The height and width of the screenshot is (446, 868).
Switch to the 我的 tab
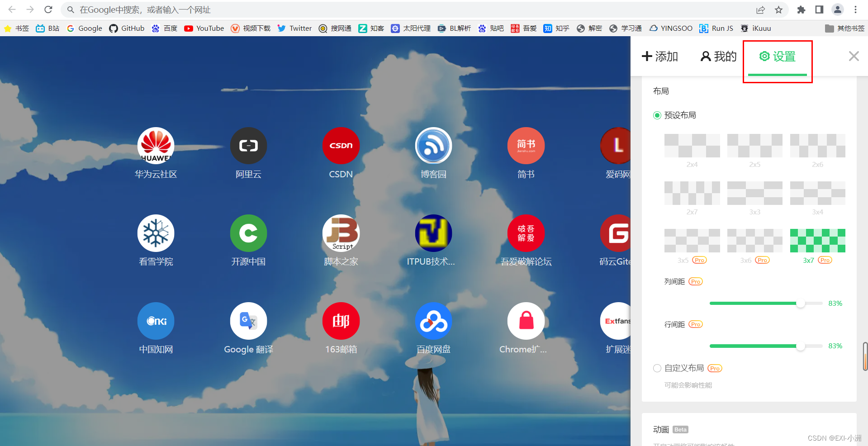718,56
